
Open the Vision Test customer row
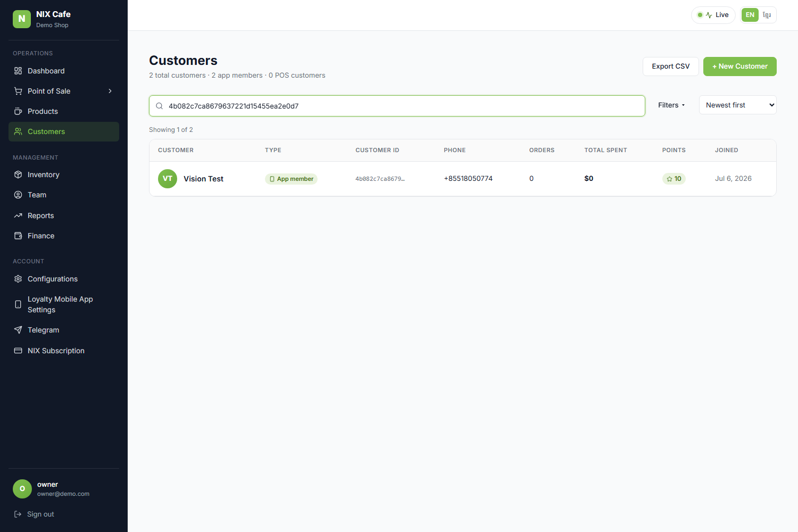coord(463,179)
